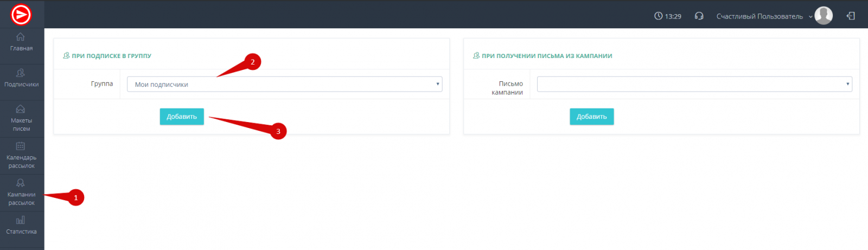Viewport: 868px width, 250px height.
Task: Open Макеты писем envelope icon
Action: pyautogui.click(x=21, y=109)
